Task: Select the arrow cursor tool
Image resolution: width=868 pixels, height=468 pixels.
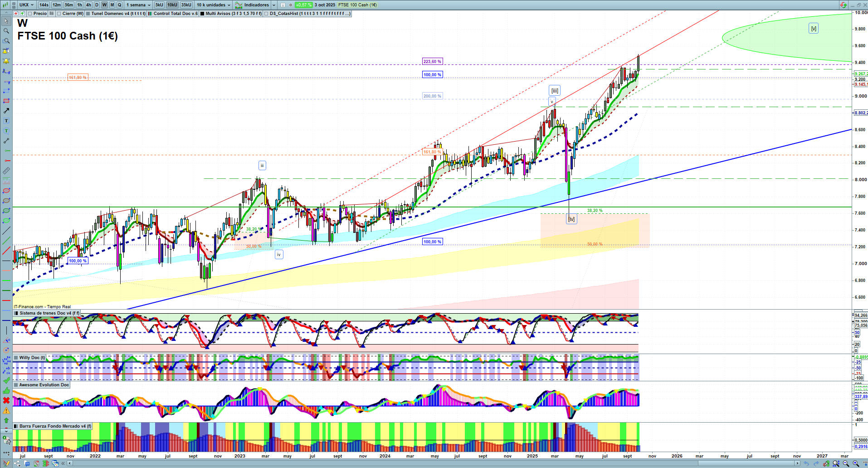Action: [x=6, y=21]
